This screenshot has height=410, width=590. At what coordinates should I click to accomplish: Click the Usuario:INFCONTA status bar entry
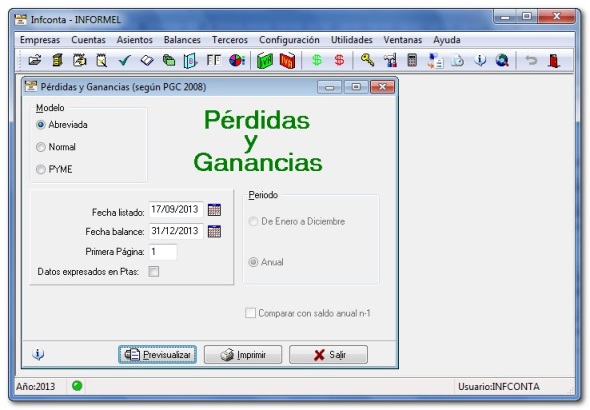pos(499,386)
